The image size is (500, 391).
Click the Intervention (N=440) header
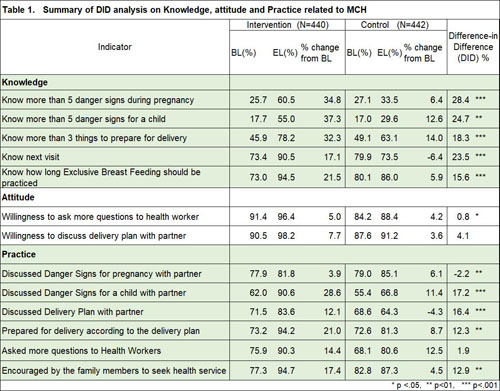pyautogui.click(x=287, y=25)
